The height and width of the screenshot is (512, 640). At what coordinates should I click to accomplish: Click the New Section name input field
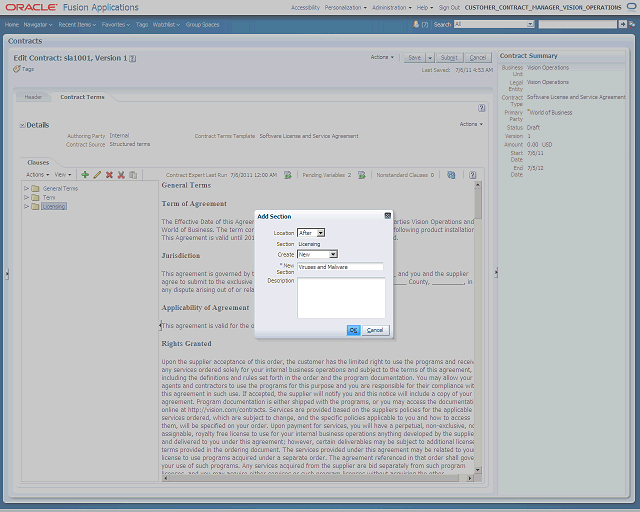coord(340,267)
